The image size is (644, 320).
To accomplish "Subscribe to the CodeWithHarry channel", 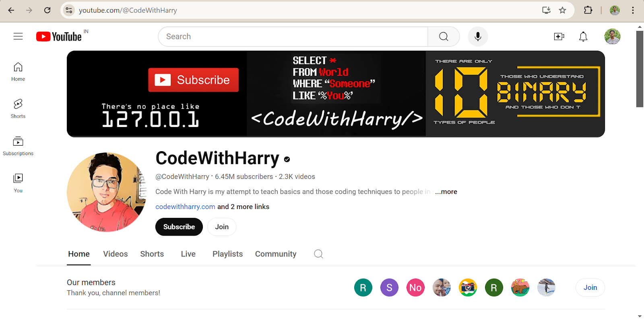I will (x=179, y=227).
